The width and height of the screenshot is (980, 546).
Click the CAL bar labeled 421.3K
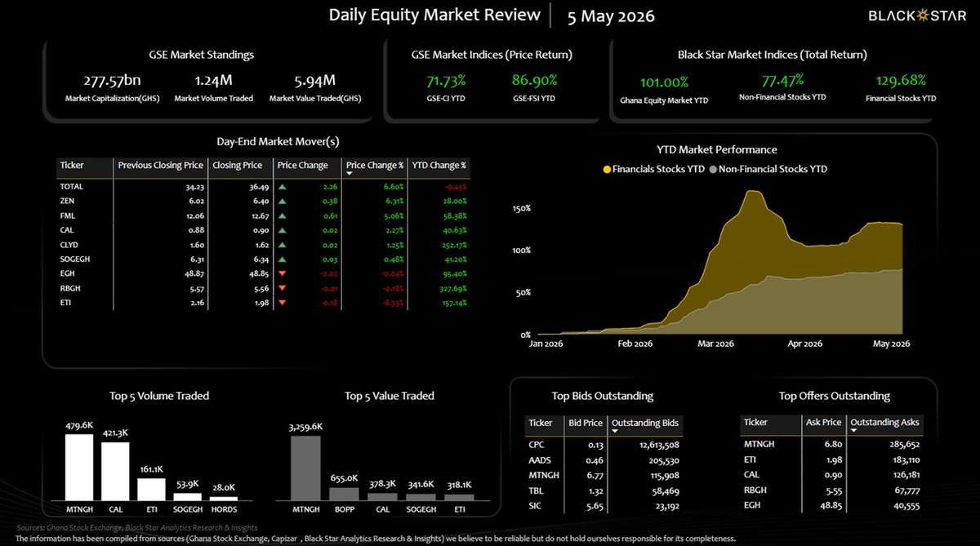point(114,471)
